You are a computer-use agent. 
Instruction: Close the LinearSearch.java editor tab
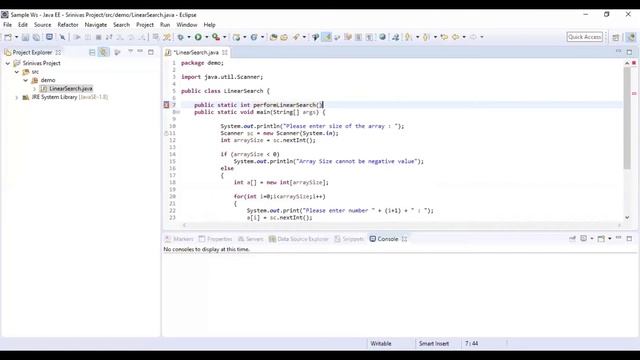225,52
